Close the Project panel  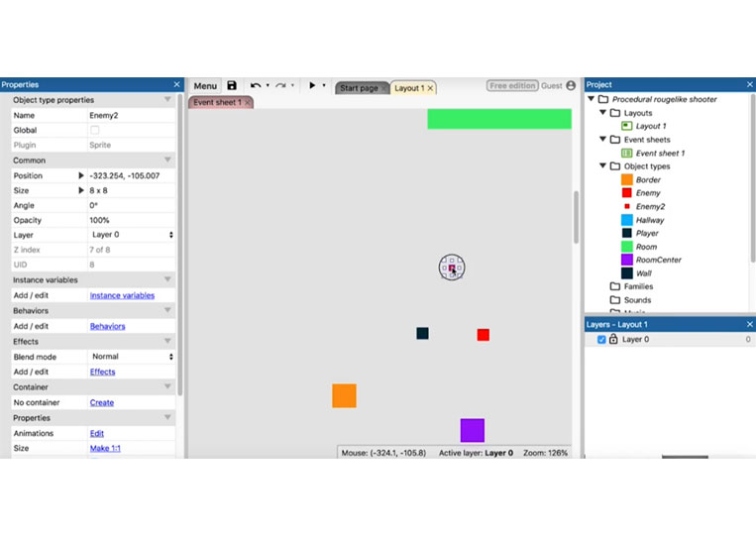tap(750, 84)
